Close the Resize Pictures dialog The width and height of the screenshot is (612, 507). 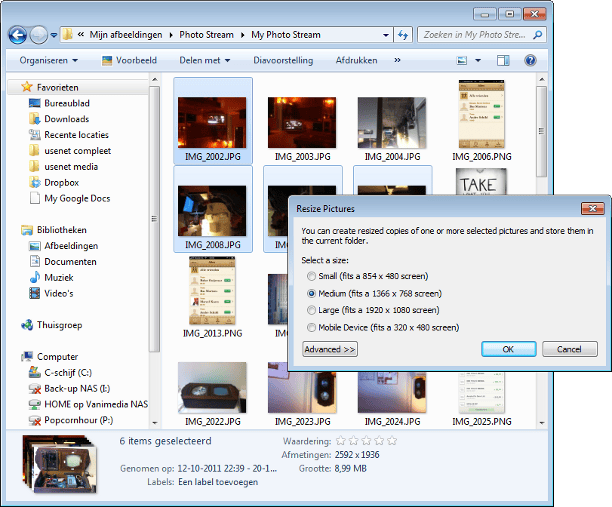pyautogui.click(x=592, y=208)
